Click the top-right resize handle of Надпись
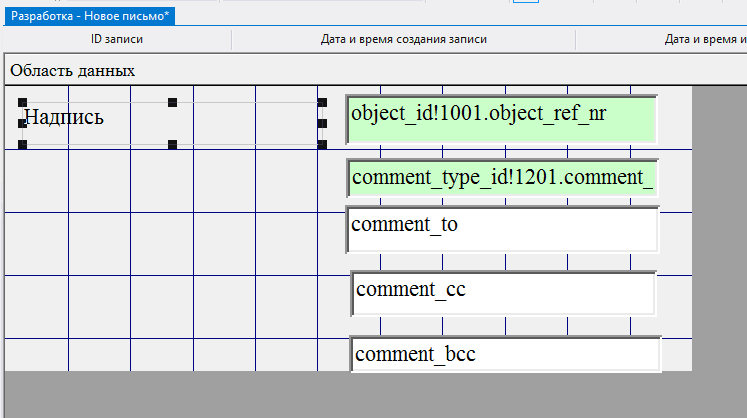The image size is (747, 418). click(322, 102)
